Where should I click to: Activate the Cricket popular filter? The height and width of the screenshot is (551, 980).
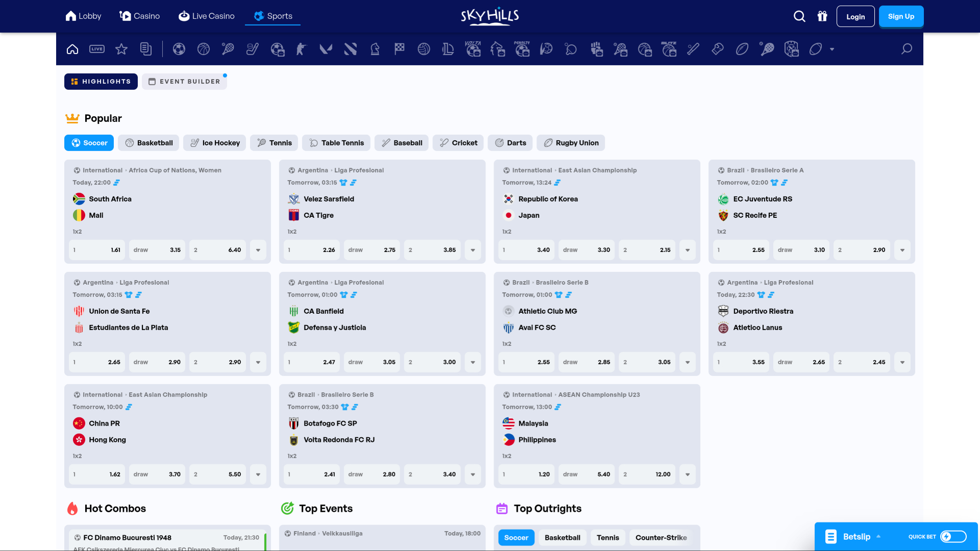tap(458, 143)
